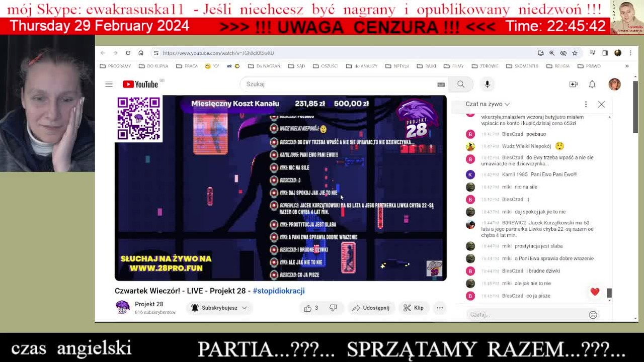
Task: Click the Udostępnij share button
Action: pyautogui.click(x=371, y=308)
